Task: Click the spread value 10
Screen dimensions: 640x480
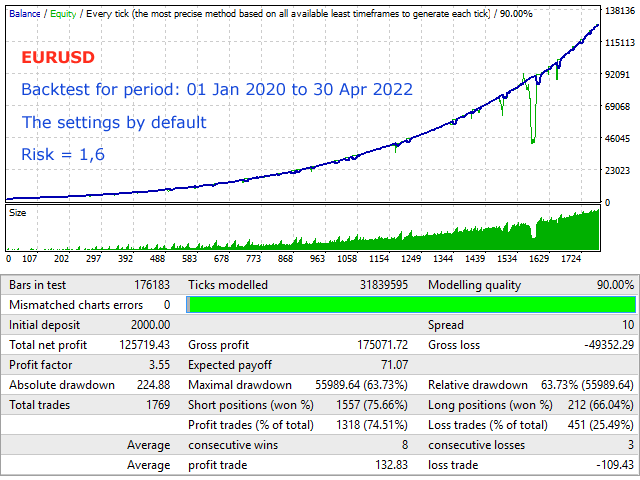Action: click(x=628, y=325)
